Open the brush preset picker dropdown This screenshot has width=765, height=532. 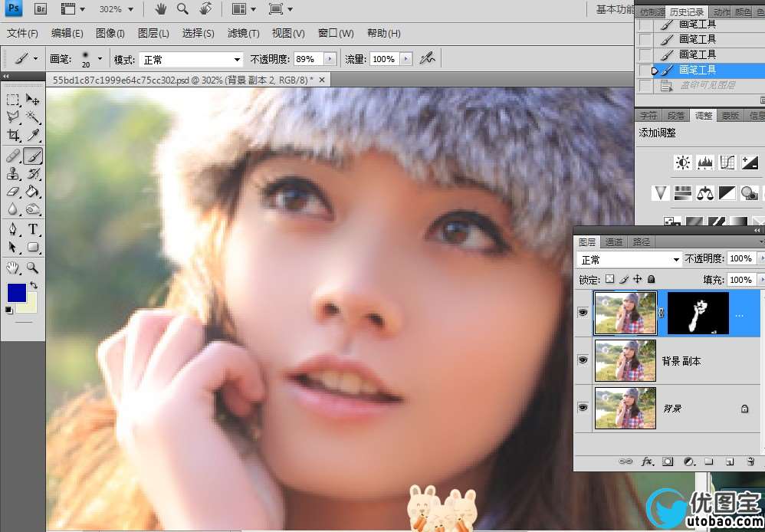point(100,58)
